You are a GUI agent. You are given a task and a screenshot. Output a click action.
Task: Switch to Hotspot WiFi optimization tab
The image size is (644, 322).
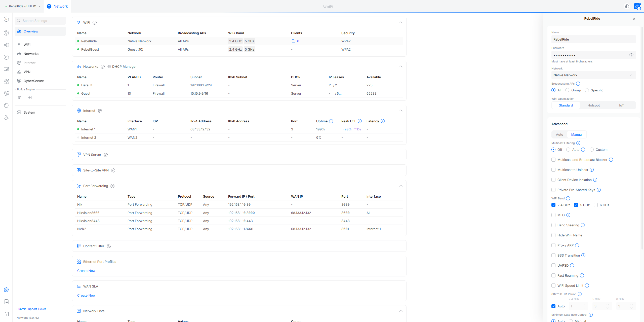point(593,105)
